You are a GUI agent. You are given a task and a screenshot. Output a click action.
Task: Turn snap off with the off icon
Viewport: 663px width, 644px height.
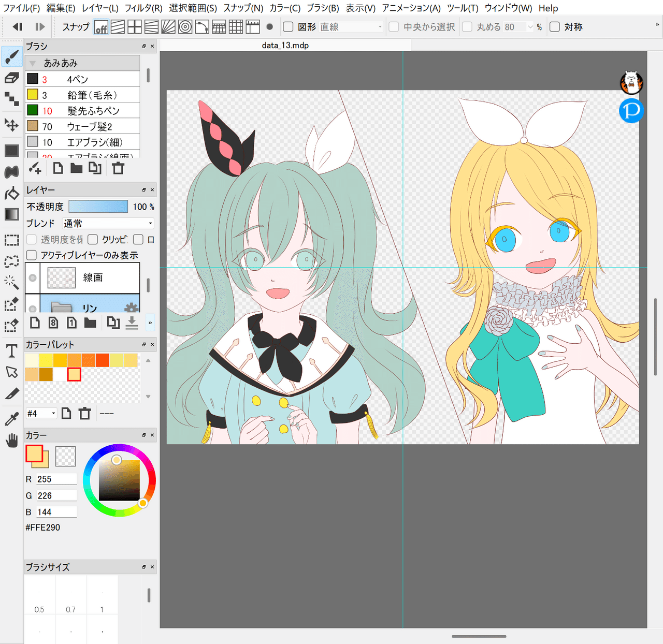point(101,27)
